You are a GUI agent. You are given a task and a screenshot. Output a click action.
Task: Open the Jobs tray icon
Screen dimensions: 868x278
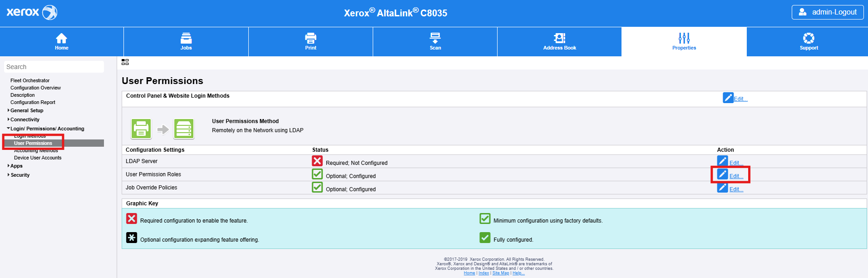tap(186, 38)
